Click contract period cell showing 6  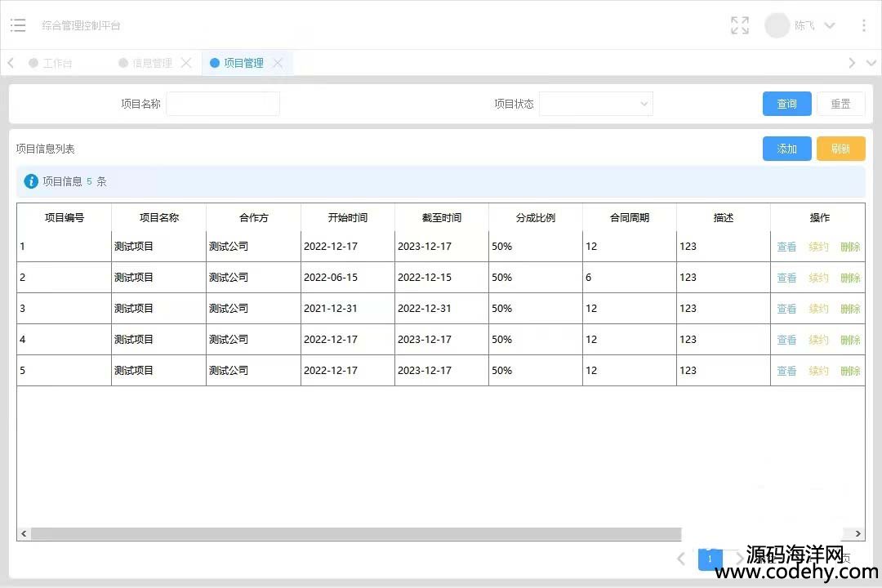click(x=630, y=278)
